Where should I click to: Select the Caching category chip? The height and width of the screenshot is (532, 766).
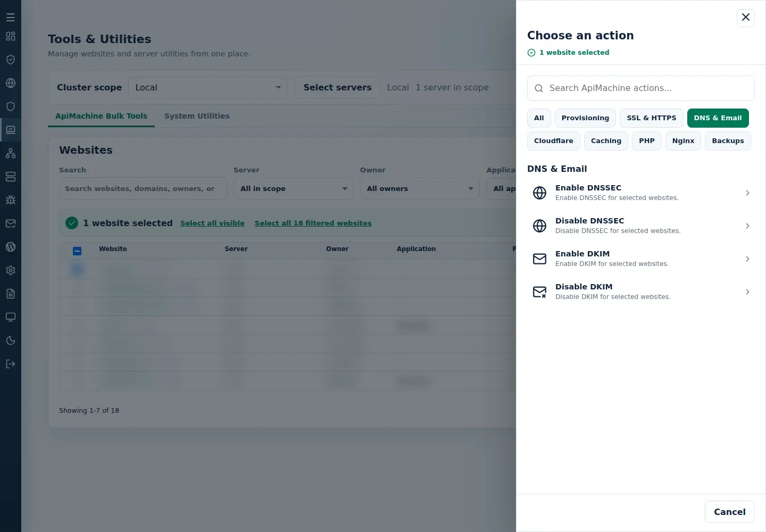[606, 141]
